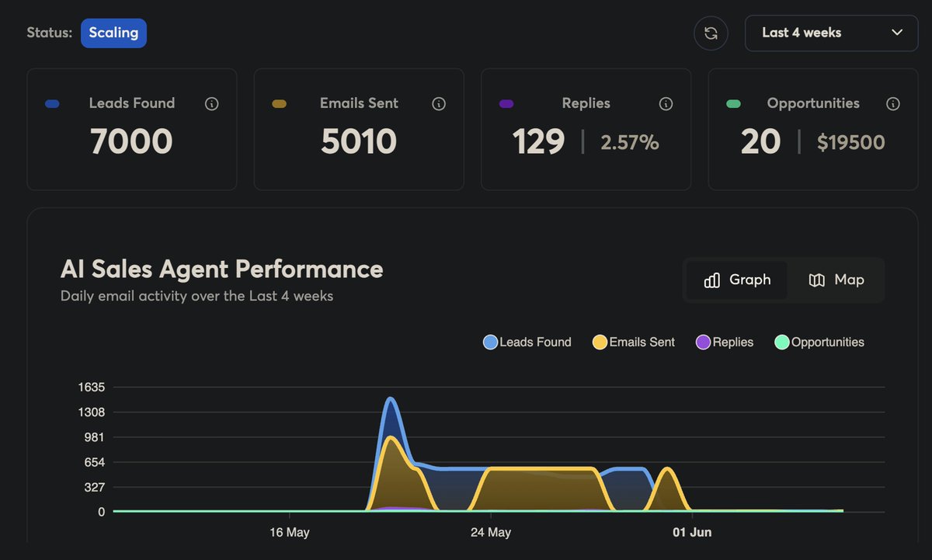Click the yellow pill swatch on Emails Sent card

click(x=280, y=104)
